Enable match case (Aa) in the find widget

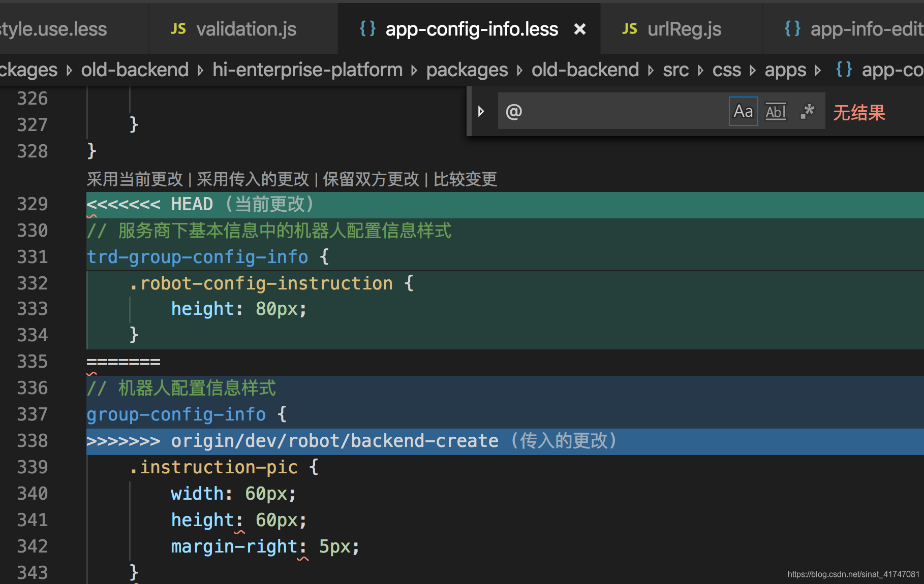click(743, 111)
